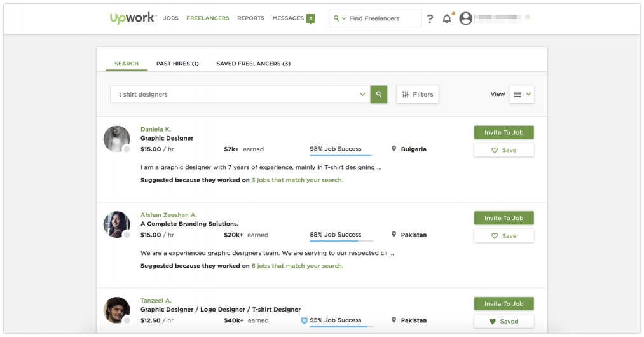Viewport: 644px width, 337px height.
Task: Open the Messages menu
Action: (288, 18)
